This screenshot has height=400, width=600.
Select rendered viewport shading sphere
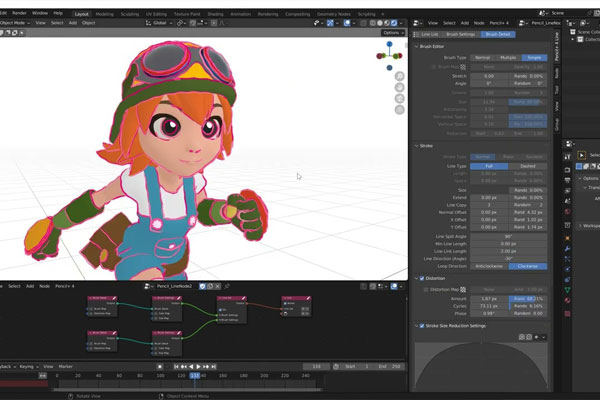point(394,23)
